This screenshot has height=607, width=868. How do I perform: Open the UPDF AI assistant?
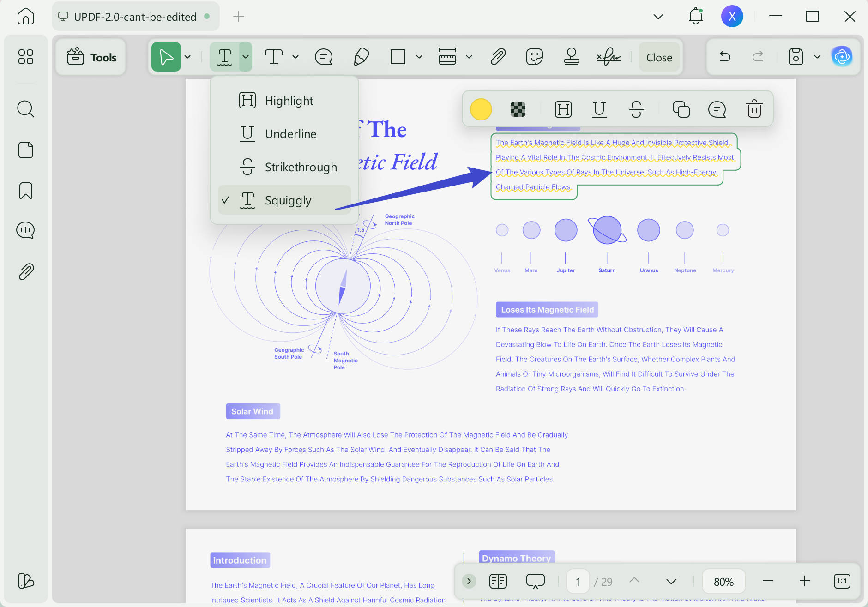click(x=842, y=57)
